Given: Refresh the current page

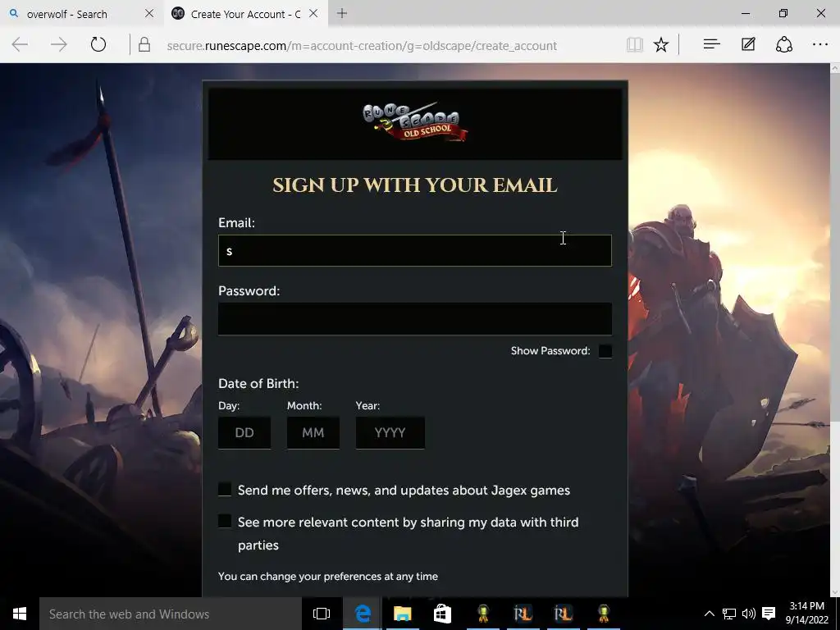Looking at the screenshot, I should point(98,44).
